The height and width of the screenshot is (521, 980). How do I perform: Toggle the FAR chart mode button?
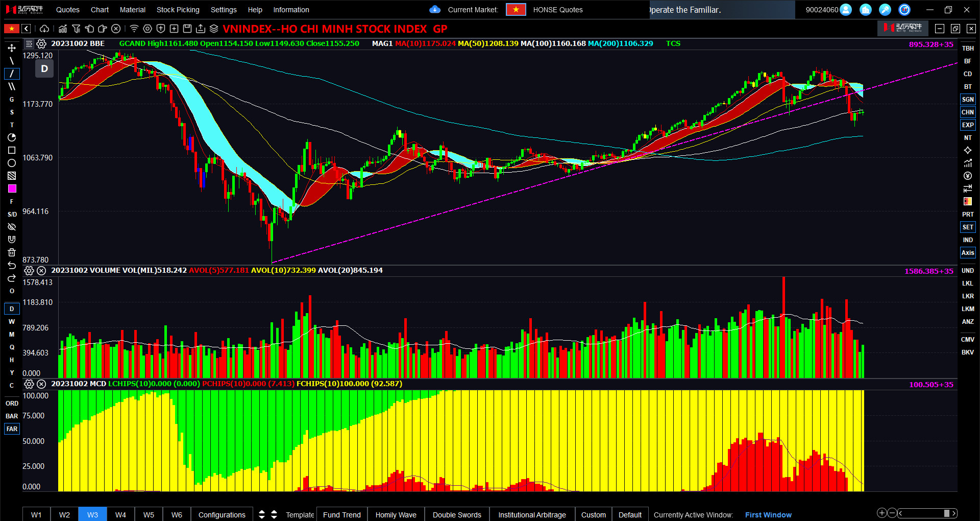[12, 429]
